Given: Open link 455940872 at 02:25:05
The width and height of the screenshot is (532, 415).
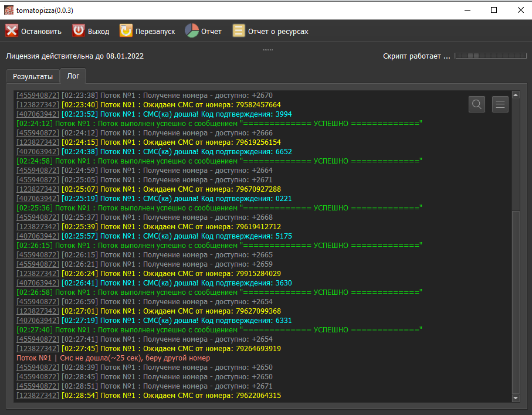Looking at the screenshot, I should [x=38, y=180].
